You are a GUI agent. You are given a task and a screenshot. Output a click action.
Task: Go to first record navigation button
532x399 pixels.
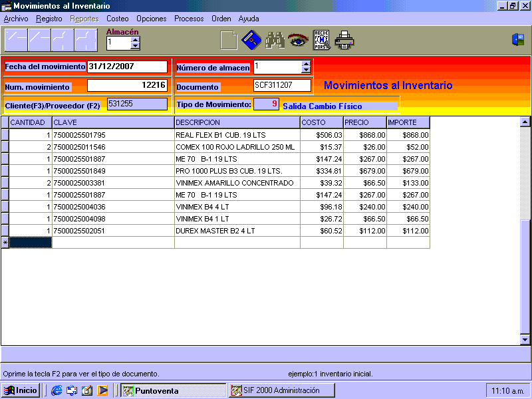(16, 41)
